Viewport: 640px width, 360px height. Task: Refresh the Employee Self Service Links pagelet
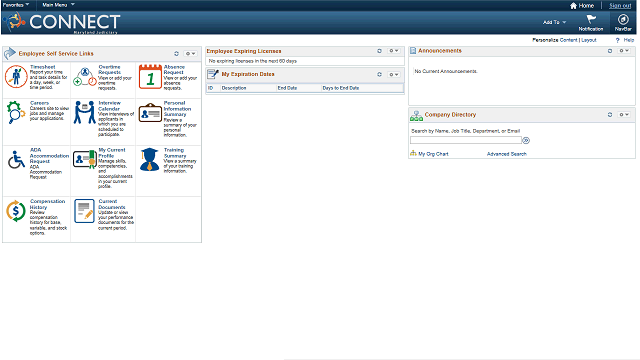[x=176, y=53]
